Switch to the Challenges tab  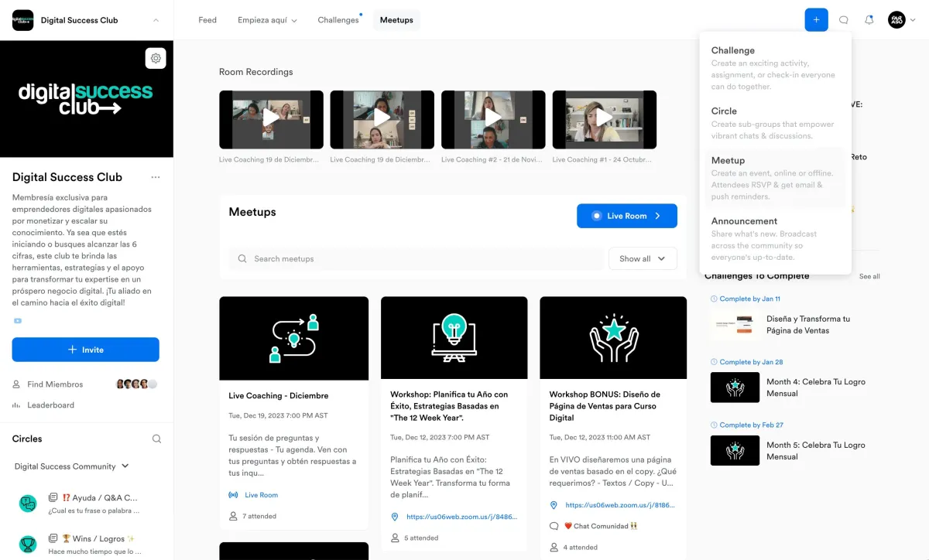(x=339, y=20)
